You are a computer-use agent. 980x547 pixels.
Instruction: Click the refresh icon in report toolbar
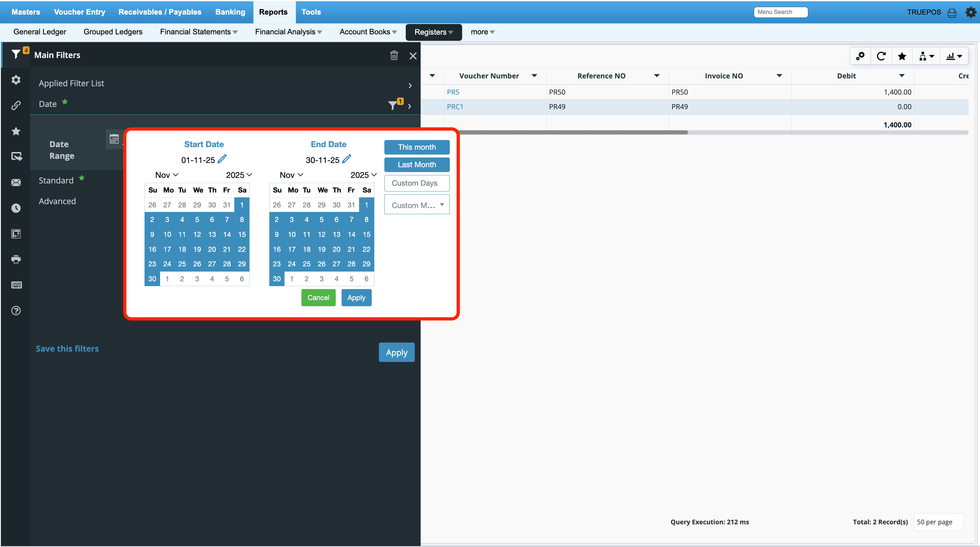[x=881, y=56]
